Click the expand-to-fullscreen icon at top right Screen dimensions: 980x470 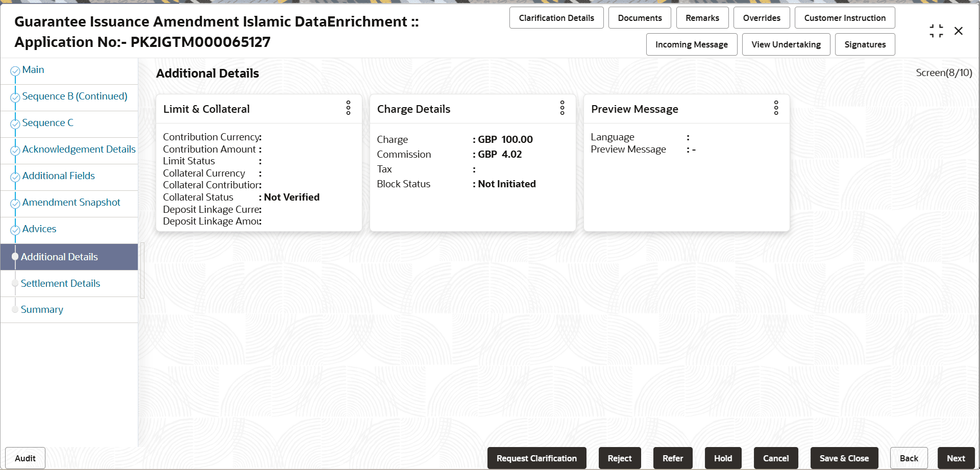coord(936,31)
